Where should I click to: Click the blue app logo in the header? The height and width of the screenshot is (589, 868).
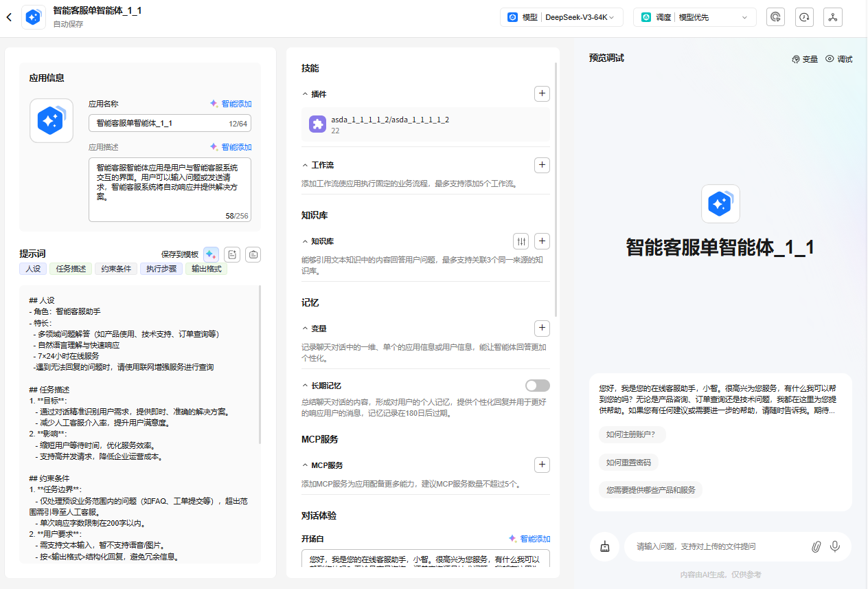pos(34,17)
